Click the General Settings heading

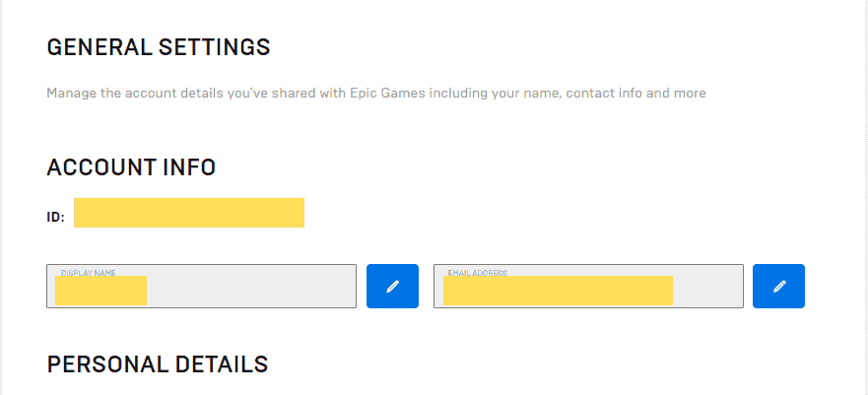point(159,47)
